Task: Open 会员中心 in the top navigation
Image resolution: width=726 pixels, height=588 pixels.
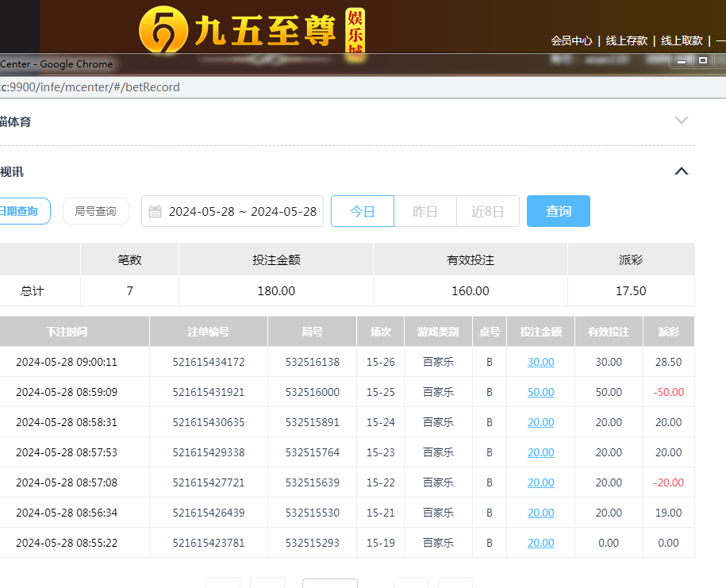Action: tap(571, 40)
